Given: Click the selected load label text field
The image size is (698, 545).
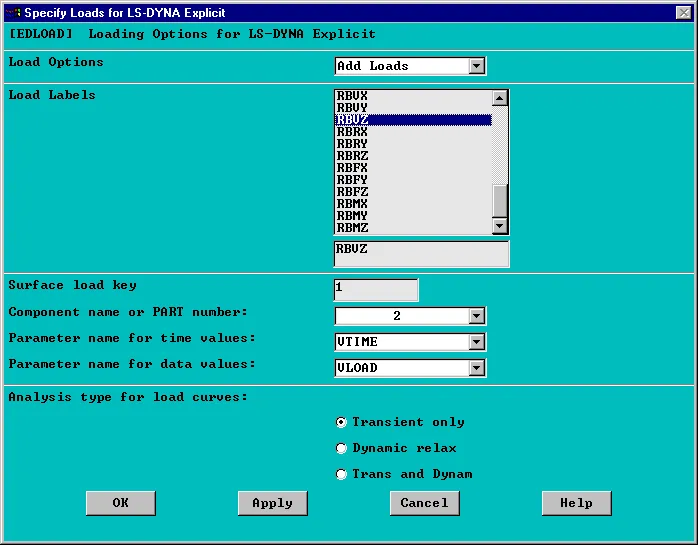Looking at the screenshot, I should 421,254.
